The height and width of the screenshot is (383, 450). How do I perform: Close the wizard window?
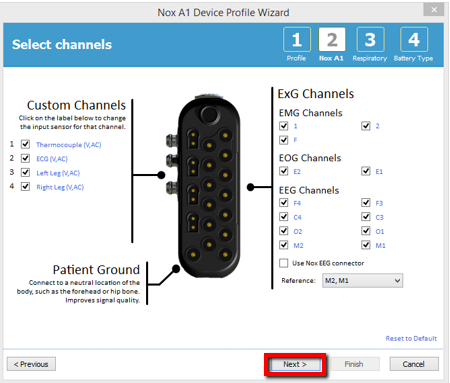(x=434, y=10)
